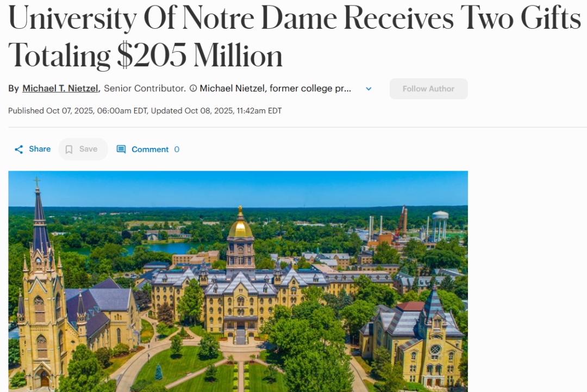Open Michael T. Nietzel's author page link
587x392 pixels.
61,88
